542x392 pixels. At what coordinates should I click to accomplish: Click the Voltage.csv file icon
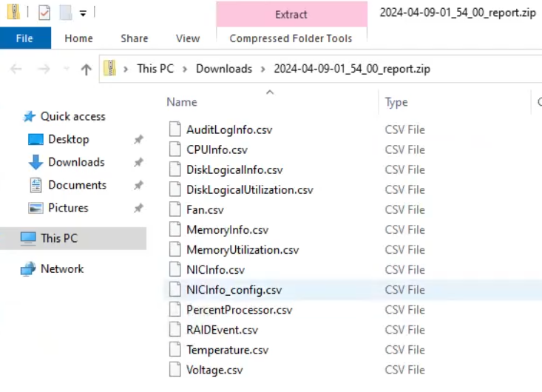175,369
